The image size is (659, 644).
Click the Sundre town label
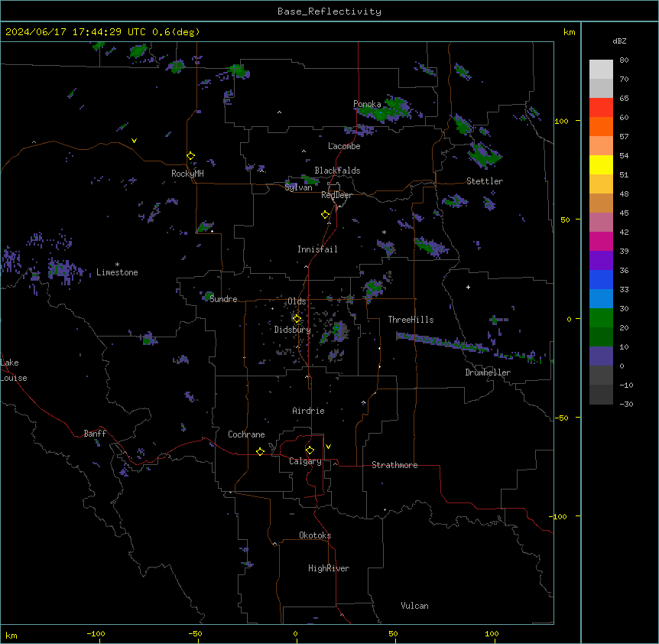point(223,299)
